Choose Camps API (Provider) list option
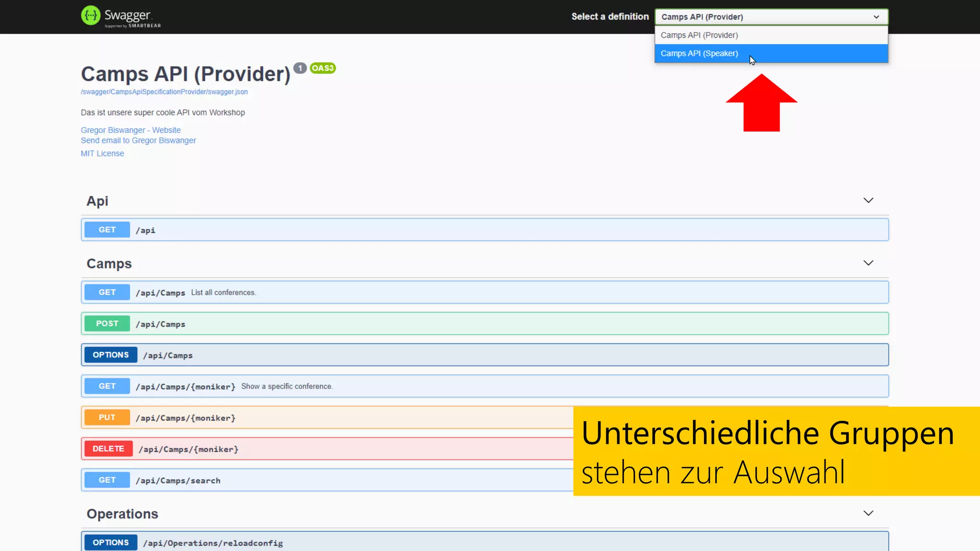This screenshot has width=980, height=551. pos(771,35)
